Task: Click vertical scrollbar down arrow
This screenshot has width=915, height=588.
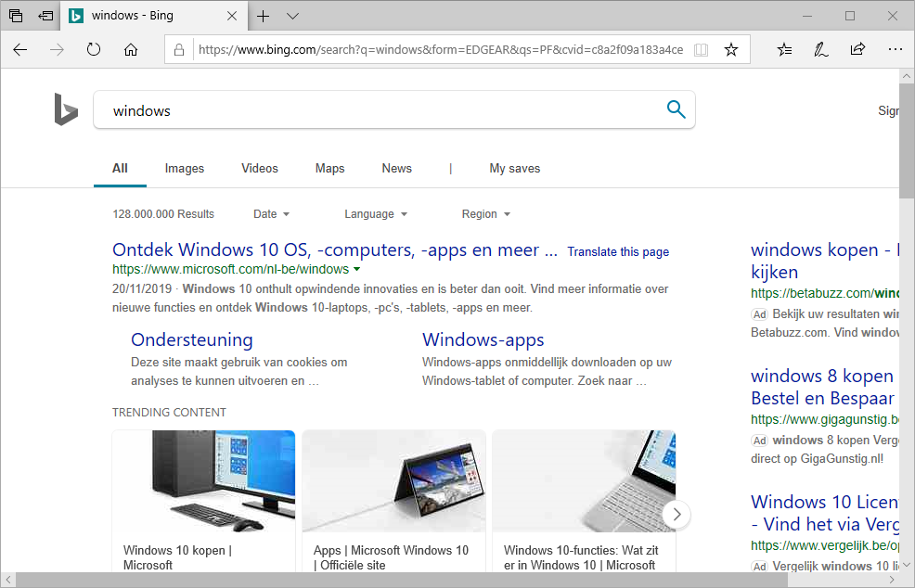Action: (907, 565)
